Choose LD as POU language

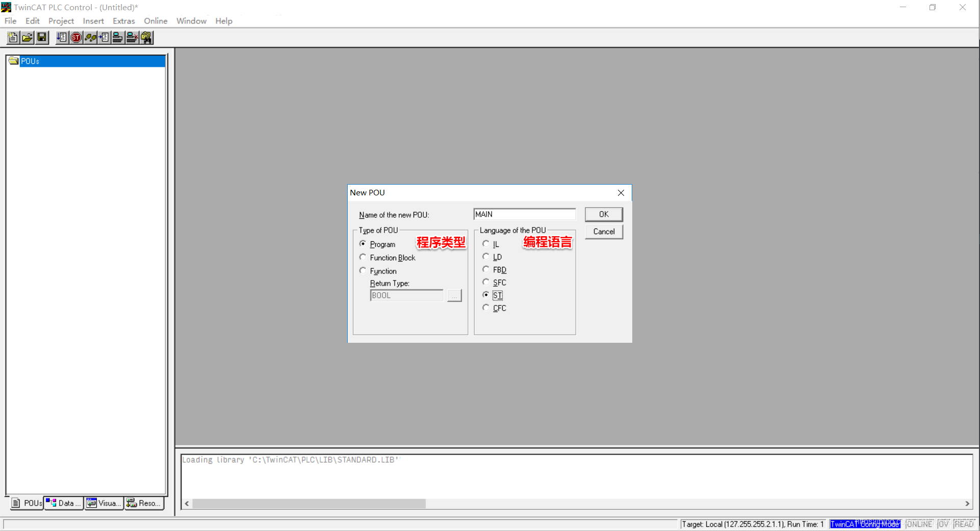492,257
